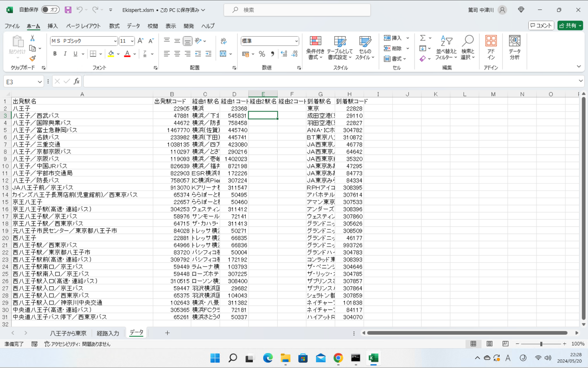Viewport: 588px width, 368px height.
Task: Expand the font name dropdown MS Pゴシック
Action: coord(115,41)
